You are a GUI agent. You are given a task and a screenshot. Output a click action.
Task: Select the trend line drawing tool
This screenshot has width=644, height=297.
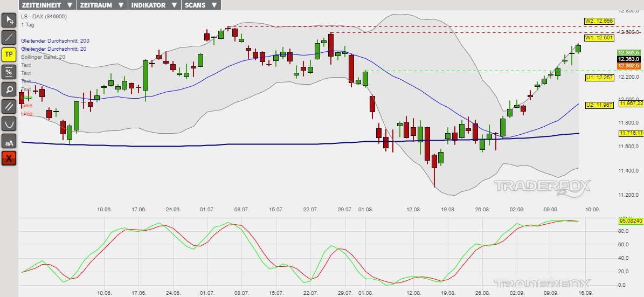pyautogui.click(x=9, y=37)
